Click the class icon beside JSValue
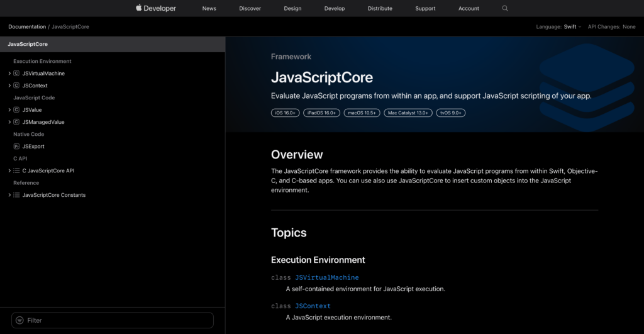The width and height of the screenshot is (644, 334). pos(16,110)
